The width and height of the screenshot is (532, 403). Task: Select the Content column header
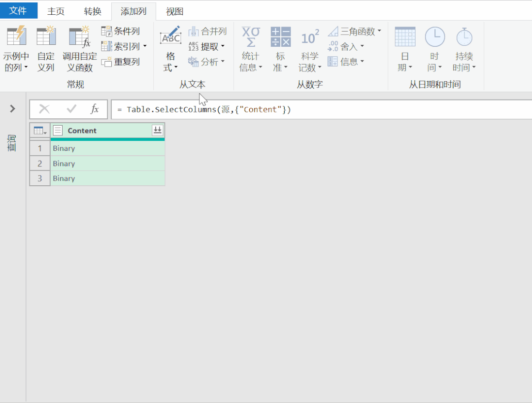coord(107,131)
